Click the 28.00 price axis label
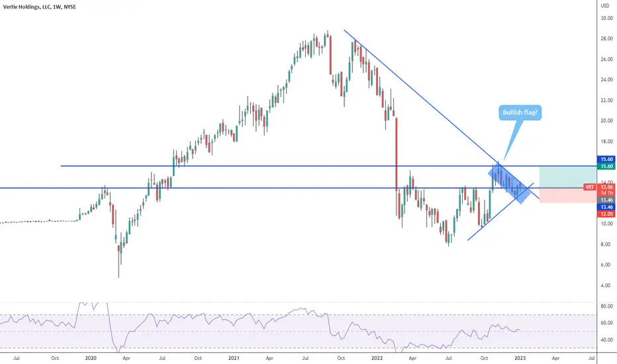Screen dimensions: 617x364 [x=606, y=38]
